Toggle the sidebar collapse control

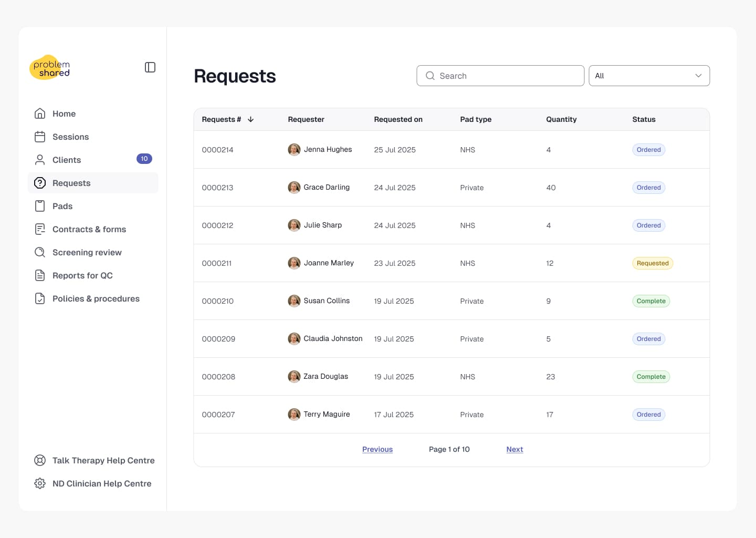pyautogui.click(x=150, y=67)
